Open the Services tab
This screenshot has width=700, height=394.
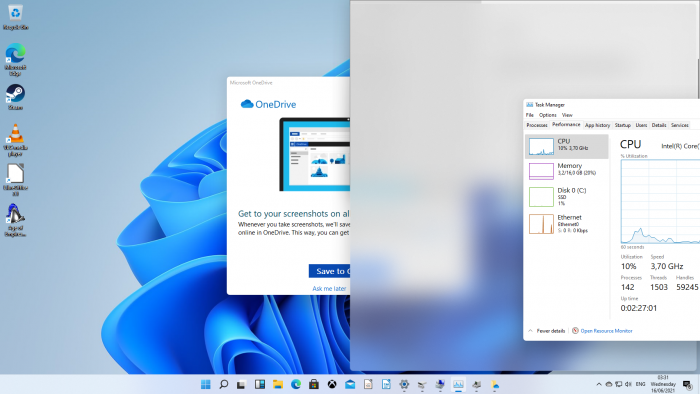(x=679, y=125)
